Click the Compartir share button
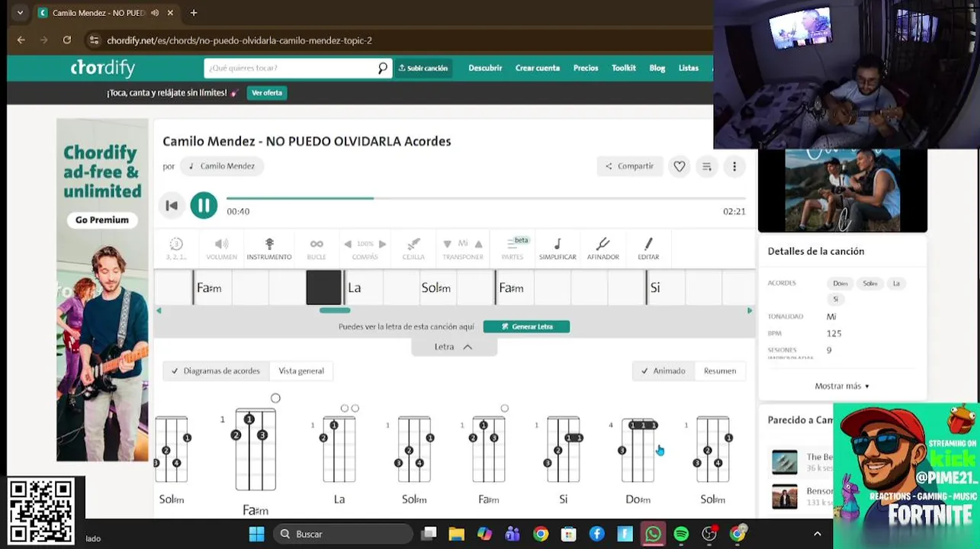980x549 pixels. coord(630,166)
